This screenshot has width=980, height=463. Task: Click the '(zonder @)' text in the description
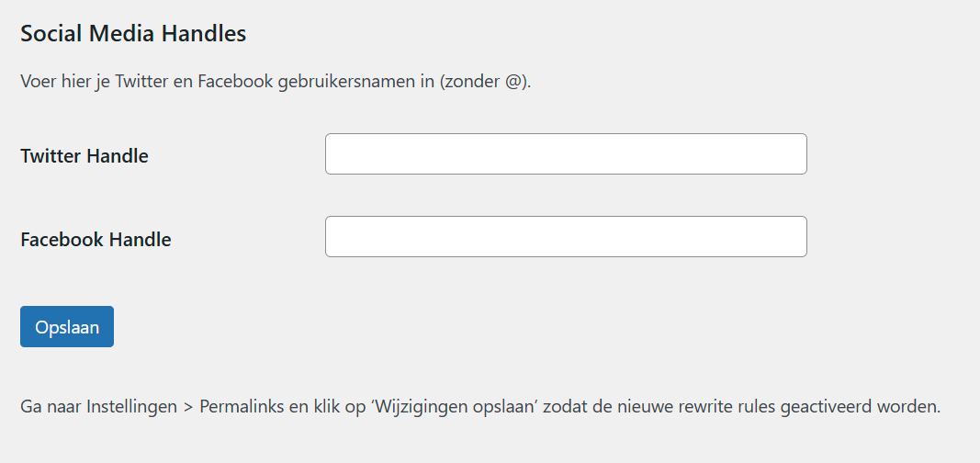485,81
